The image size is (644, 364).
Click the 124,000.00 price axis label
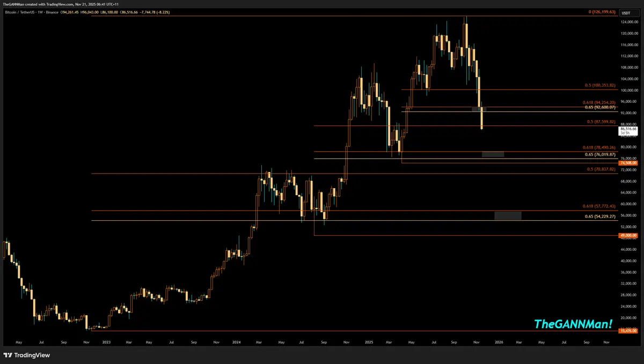pos(628,22)
